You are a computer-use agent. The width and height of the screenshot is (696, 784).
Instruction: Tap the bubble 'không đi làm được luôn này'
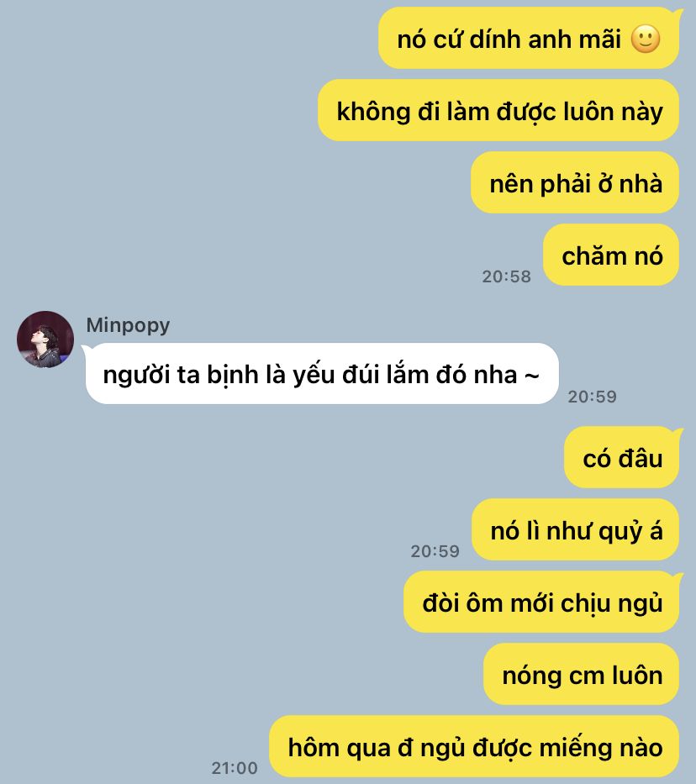coord(498,111)
